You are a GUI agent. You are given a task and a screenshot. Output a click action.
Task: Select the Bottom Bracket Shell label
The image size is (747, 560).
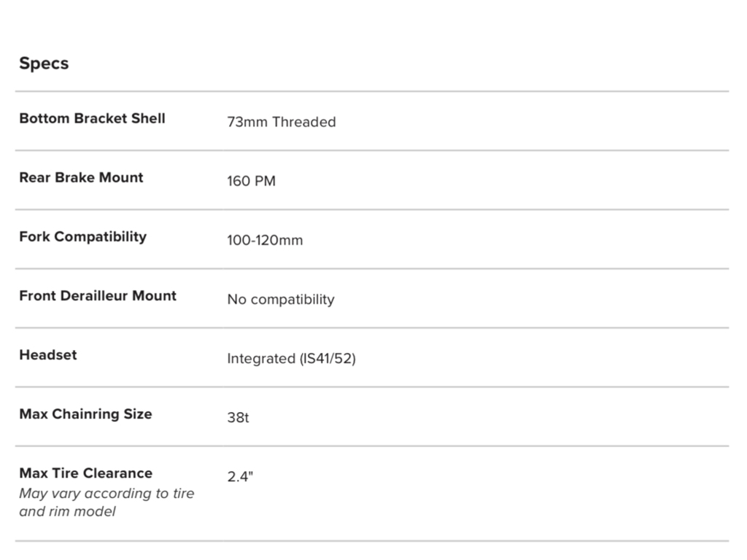[92, 118]
